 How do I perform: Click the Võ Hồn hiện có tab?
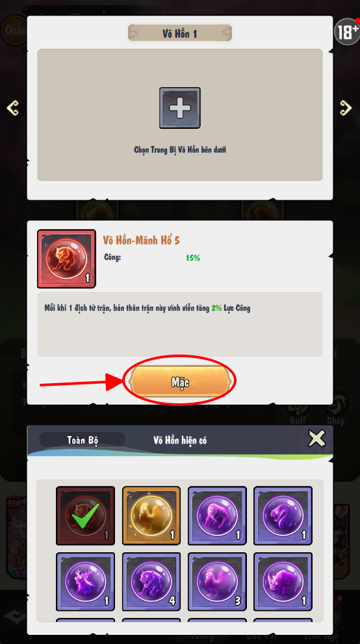click(x=180, y=440)
